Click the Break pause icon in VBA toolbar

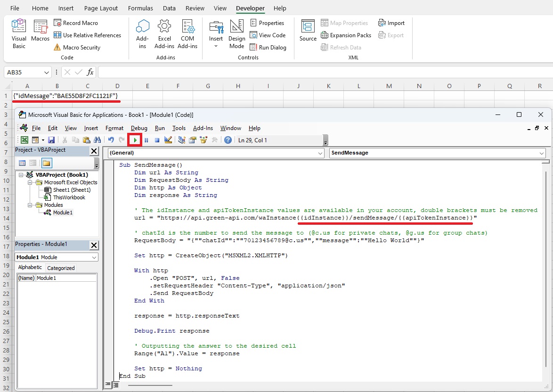coord(146,140)
